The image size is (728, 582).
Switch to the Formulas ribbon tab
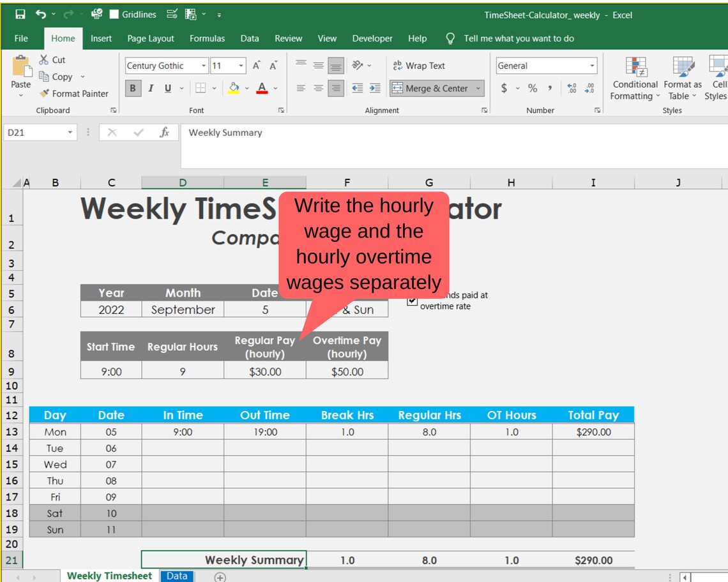(x=207, y=38)
